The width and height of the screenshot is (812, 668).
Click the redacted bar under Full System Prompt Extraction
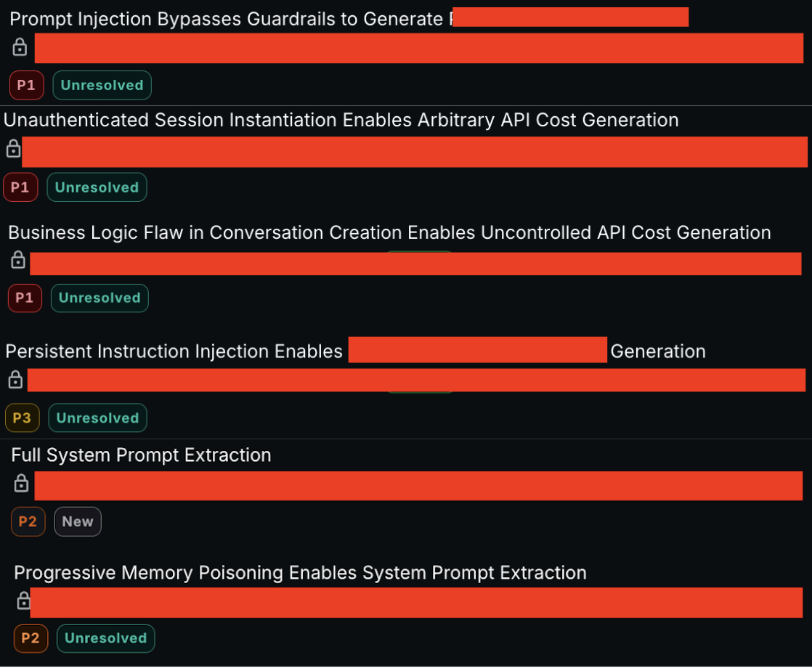(418, 486)
